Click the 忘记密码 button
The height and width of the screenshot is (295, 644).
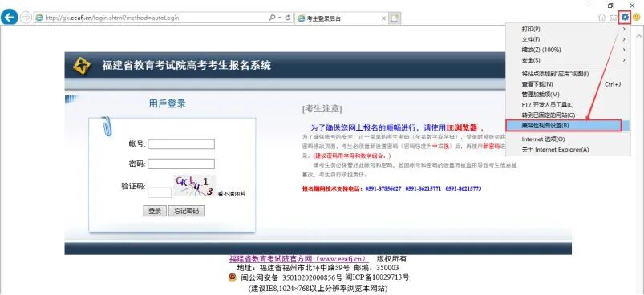pyautogui.click(x=186, y=211)
